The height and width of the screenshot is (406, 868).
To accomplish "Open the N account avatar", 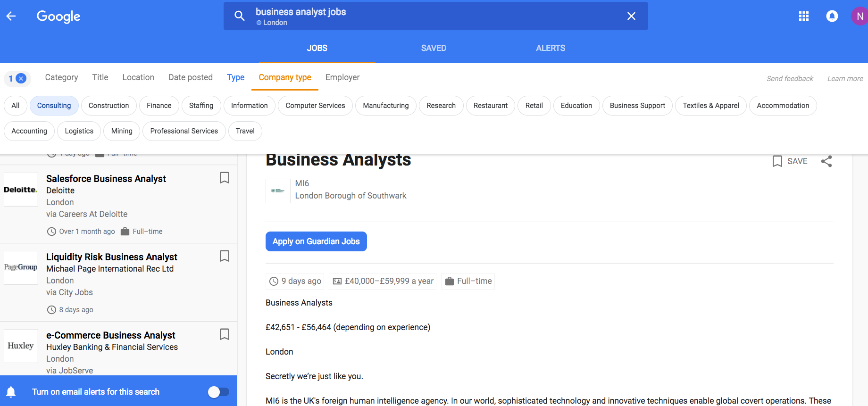I will 860,16.
